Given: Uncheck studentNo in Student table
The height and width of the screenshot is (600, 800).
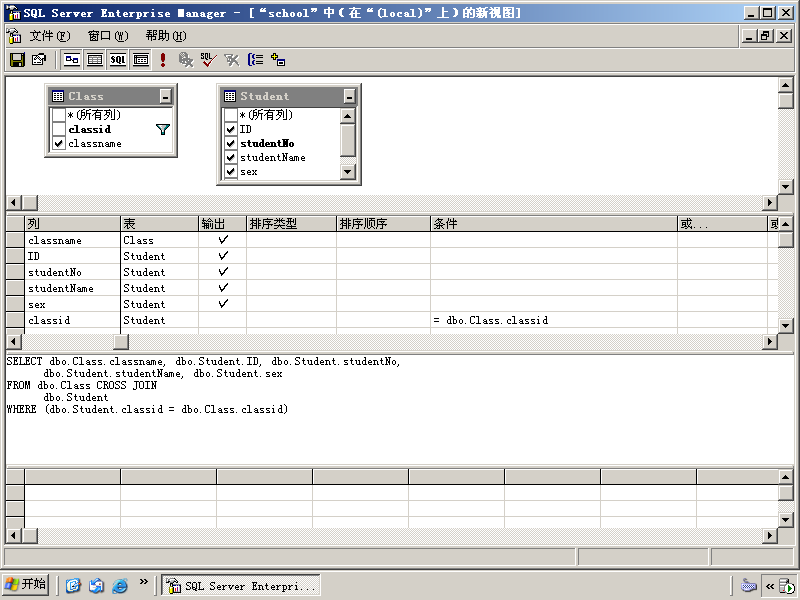Looking at the screenshot, I should 231,143.
